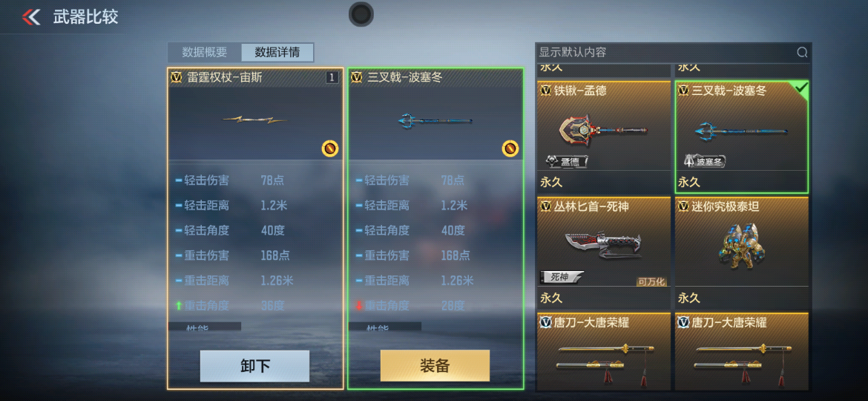Tap the search magnifier icon

(x=801, y=53)
